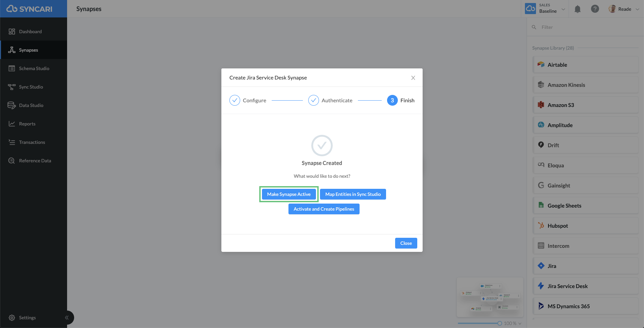The image size is (644, 328).
Task: Click the Synapse Created text
Action: [x=322, y=163]
